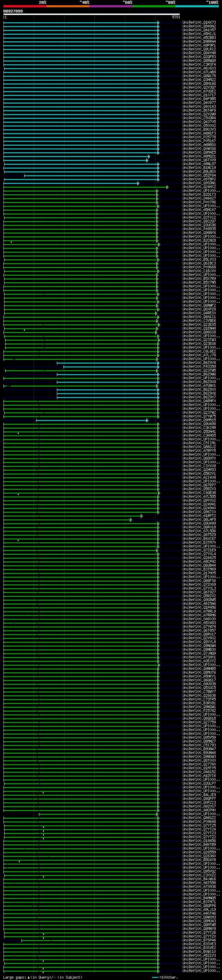The image size is (222, 980).
Task: Select the query sequence label BB927899
Action: [13, 11]
